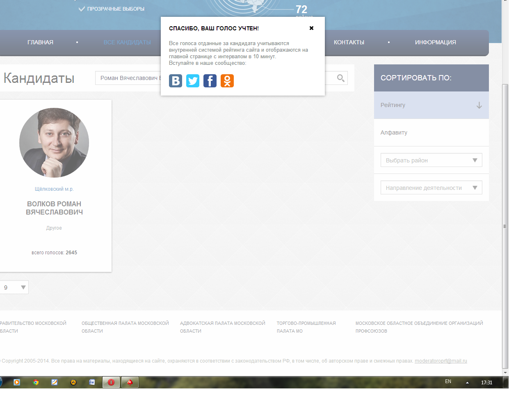
Task: Sort candidates by Алфавиту
Action: 431,132
